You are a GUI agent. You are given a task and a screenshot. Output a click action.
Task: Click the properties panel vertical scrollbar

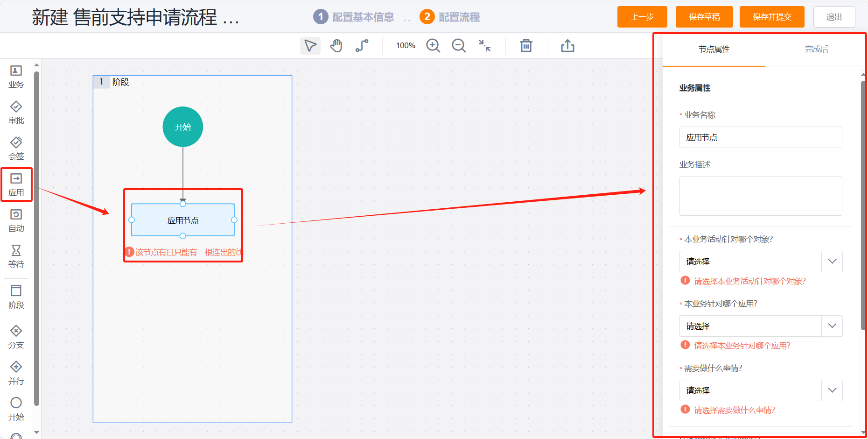click(x=863, y=205)
